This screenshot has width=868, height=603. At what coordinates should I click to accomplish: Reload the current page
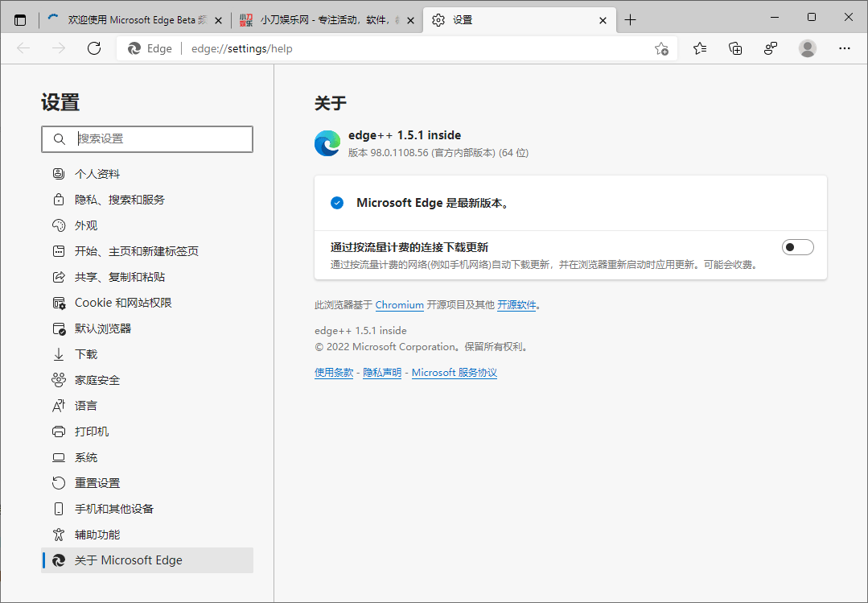click(x=94, y=49)
